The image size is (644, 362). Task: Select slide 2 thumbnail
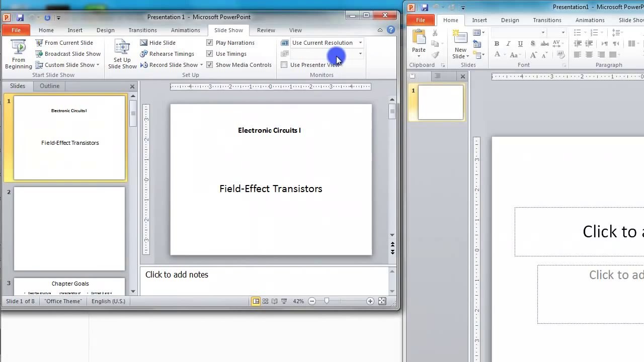point(69,229)
